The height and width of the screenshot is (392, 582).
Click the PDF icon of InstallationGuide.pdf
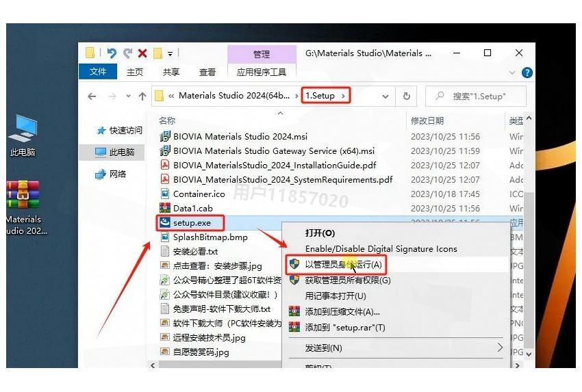point(165,165)
